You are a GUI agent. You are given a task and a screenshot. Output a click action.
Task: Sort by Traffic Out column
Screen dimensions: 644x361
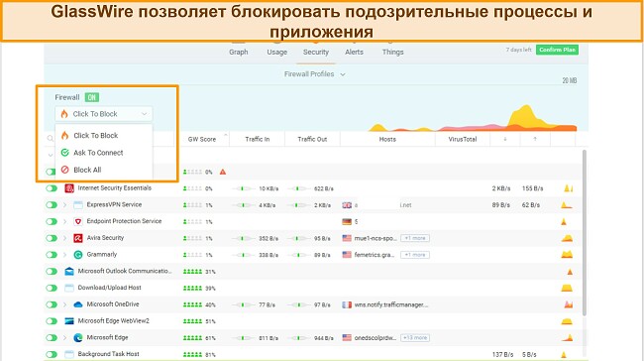coord(312,140)
